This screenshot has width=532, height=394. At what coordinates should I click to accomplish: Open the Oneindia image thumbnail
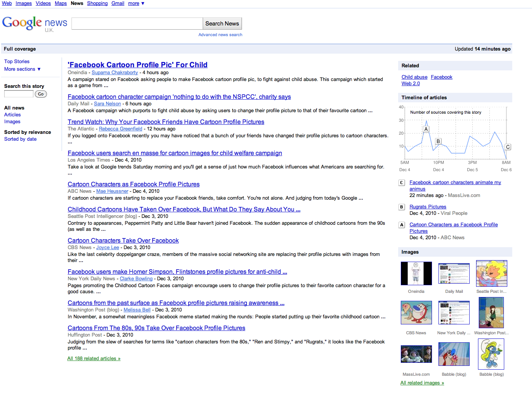pyautogui.click(x=416, y=273)
